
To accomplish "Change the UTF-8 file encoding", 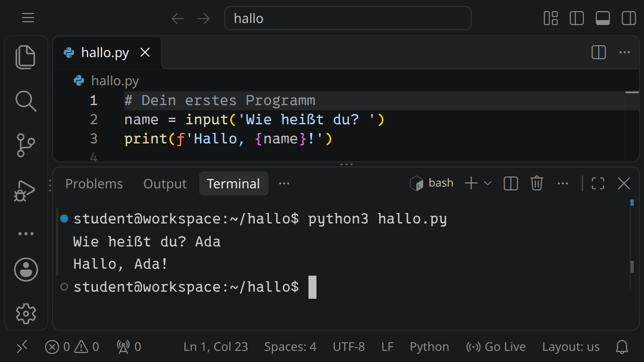I will [x=349, y=347].
